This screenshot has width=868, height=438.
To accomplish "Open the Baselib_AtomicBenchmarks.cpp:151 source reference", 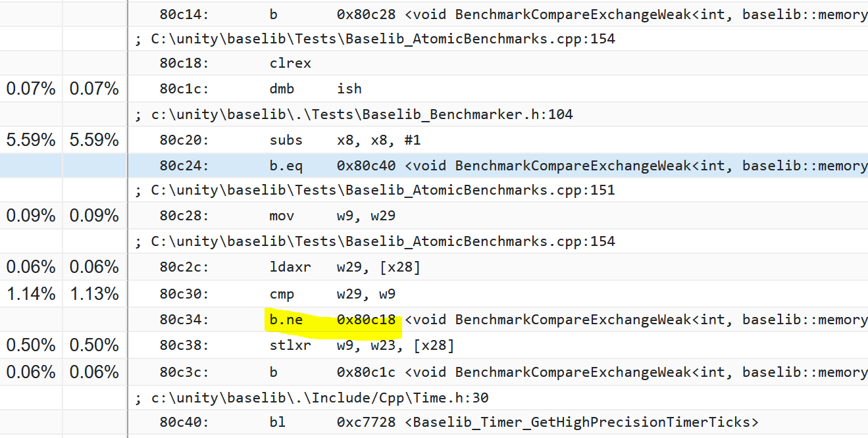I will coord(375,191).
